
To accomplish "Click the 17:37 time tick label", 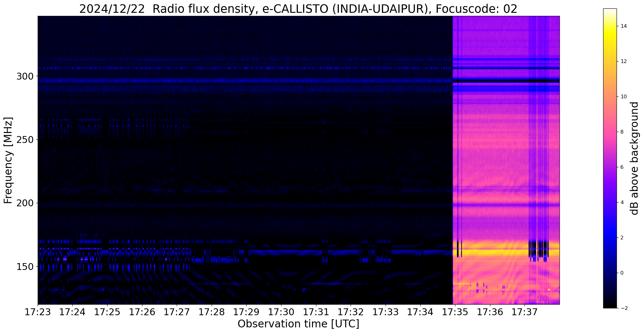I will pyautogui.click(x=525, y=312).
